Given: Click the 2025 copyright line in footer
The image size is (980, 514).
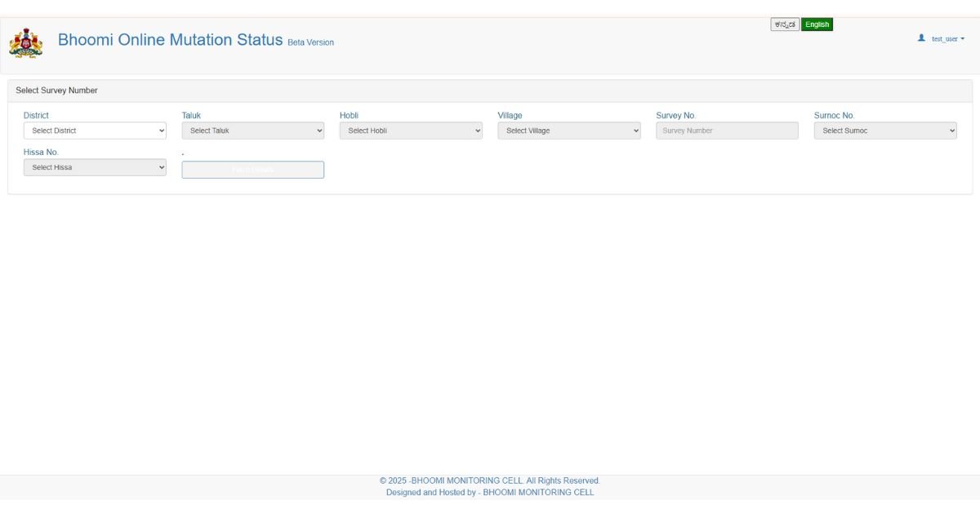Looking at the screenshot, I should [x=490, y=481].
